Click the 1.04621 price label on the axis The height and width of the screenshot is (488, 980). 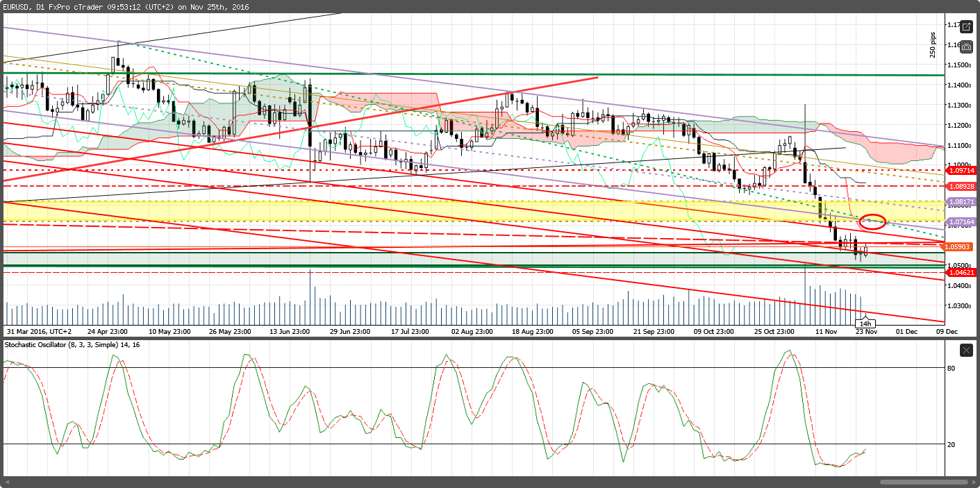(x=960, y=273)
